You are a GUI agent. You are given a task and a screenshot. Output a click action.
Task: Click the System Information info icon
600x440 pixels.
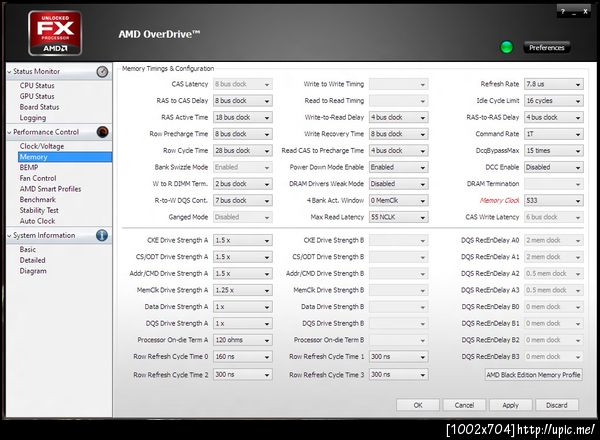coord(102,235)
